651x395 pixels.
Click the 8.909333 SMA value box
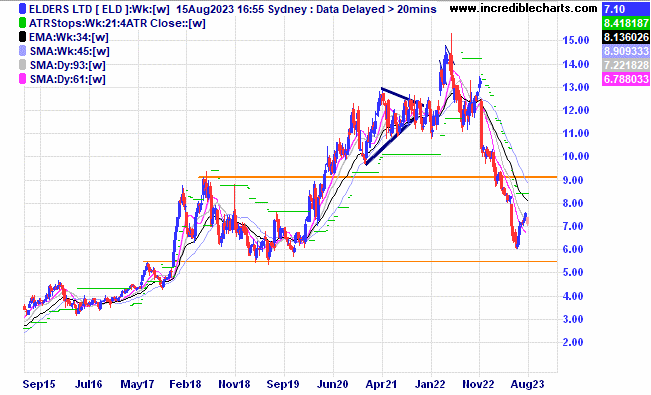tap(626, 51)
